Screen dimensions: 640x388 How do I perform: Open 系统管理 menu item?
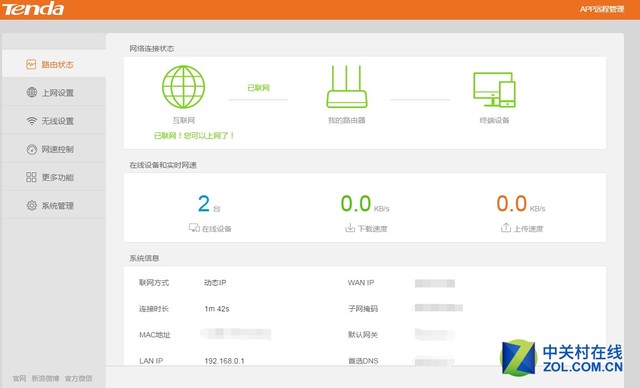pyautogui.click(x=54, y=205)
